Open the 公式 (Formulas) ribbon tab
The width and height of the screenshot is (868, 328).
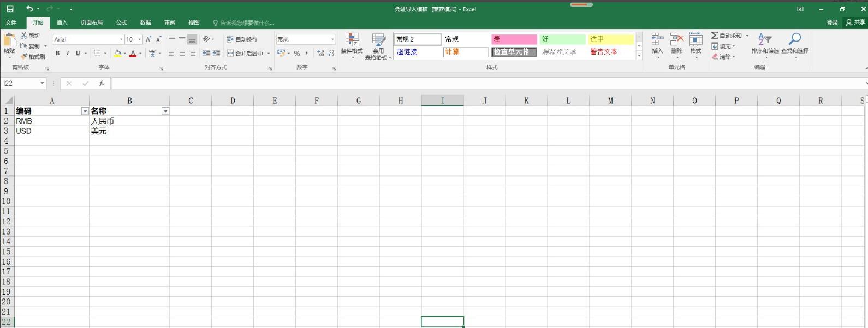121,22
